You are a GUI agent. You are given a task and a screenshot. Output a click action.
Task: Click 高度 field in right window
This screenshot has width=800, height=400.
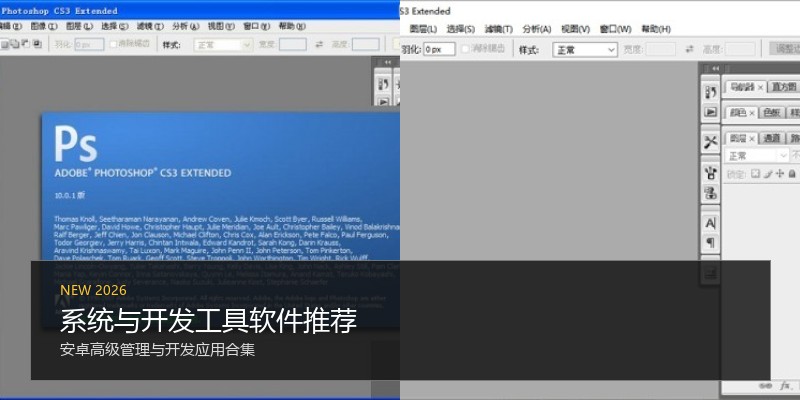click(x=740, y=49)
